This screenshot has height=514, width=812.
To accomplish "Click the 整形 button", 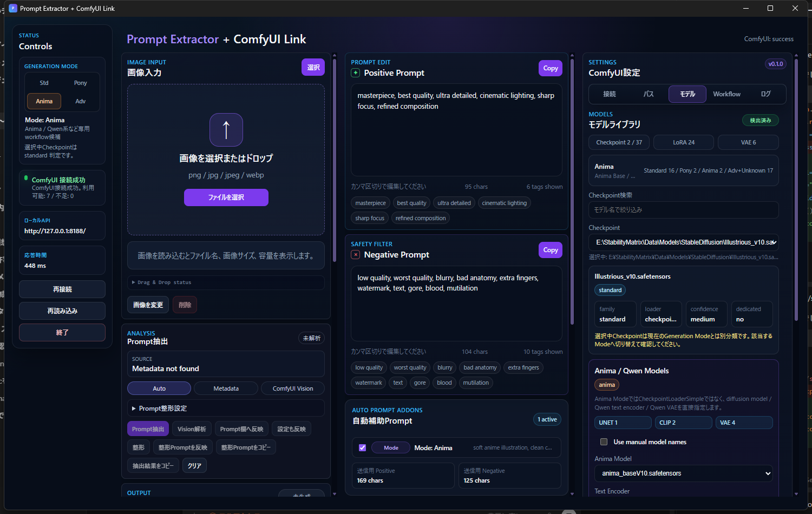I will (139, 447).
